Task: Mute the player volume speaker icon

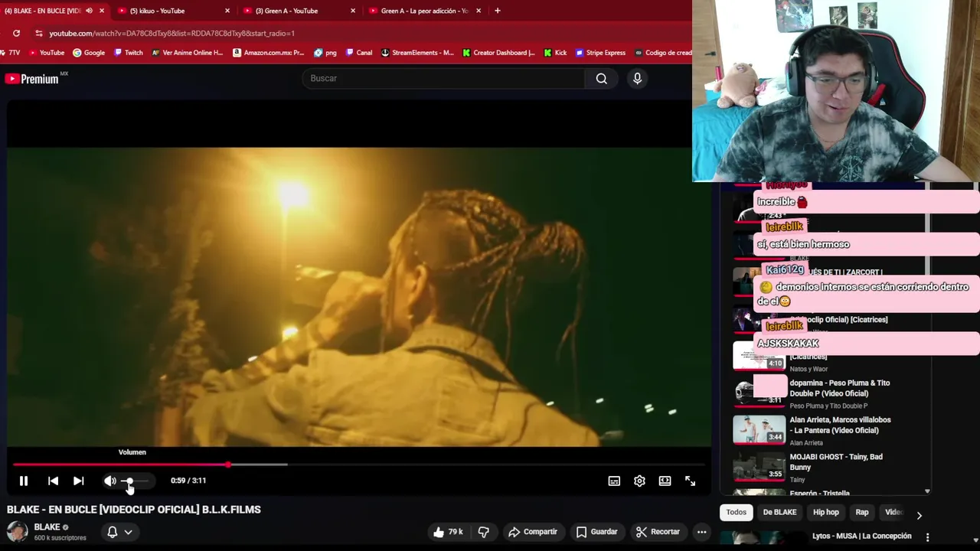Action: (x=110, y=481)
